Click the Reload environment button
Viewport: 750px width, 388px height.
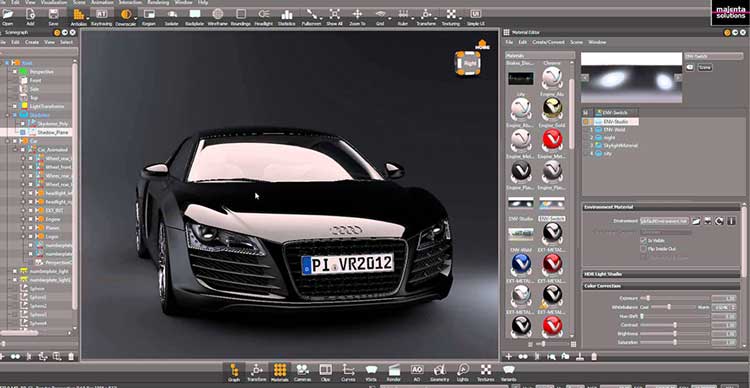[719, 221]
